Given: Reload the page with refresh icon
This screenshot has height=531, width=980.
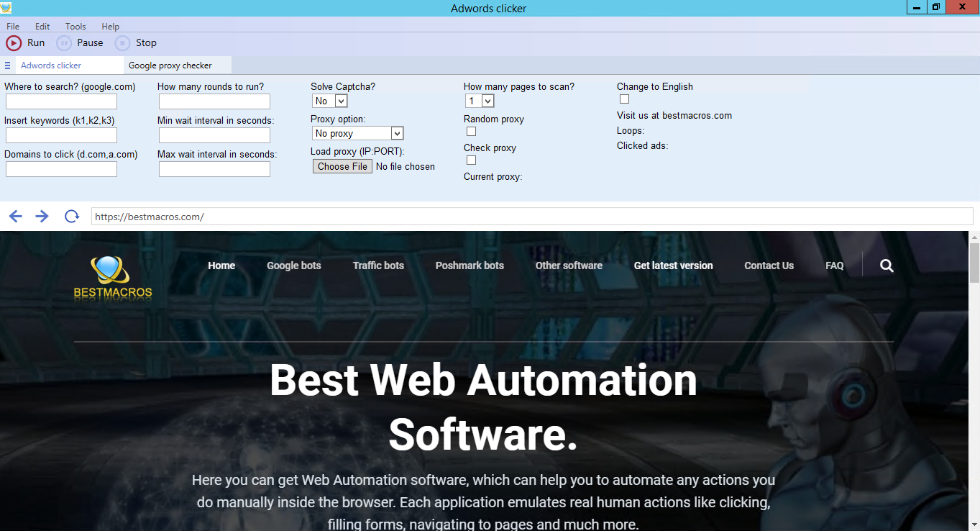Looking at the screenshot, I should (71, 216).
